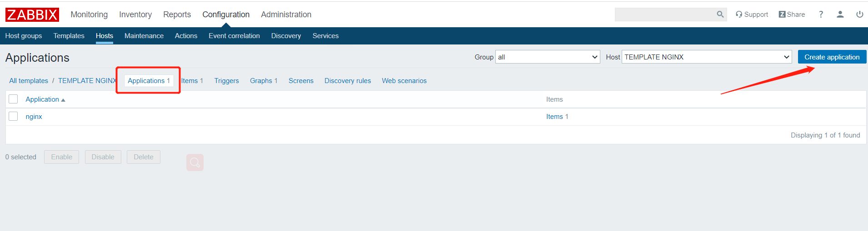This screenshot has height=231, width=868.
Task: Open the Web scenarios tab
Action: [x=404, y=81]
